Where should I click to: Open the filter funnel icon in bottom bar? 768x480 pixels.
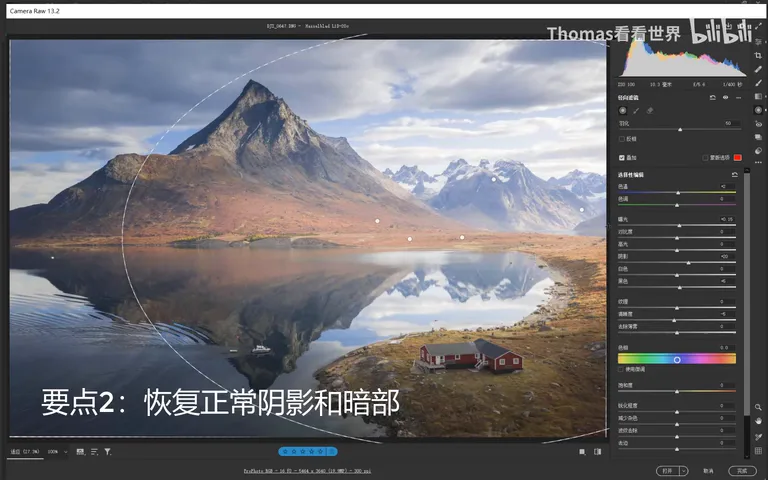point(108,452)
